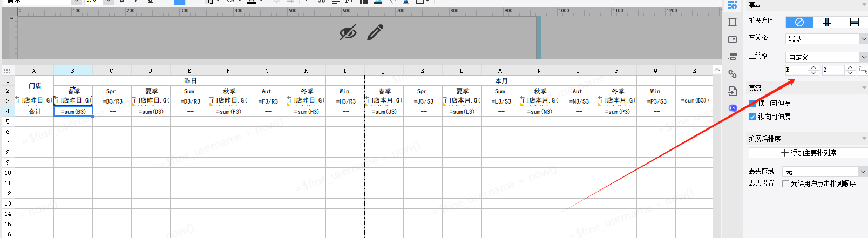Viewport: 868px width, 238px height.
Task: Select the Aut. cell in column G
Action: 267,91
